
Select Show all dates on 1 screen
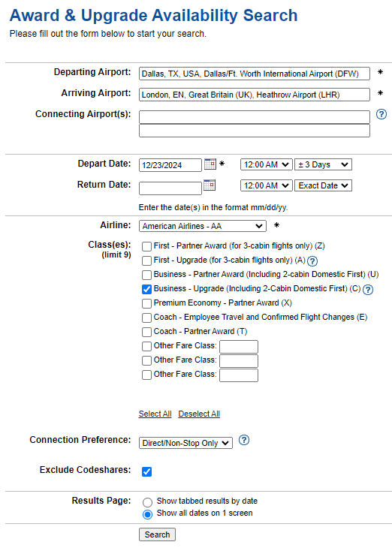click(x=148, y=514)
